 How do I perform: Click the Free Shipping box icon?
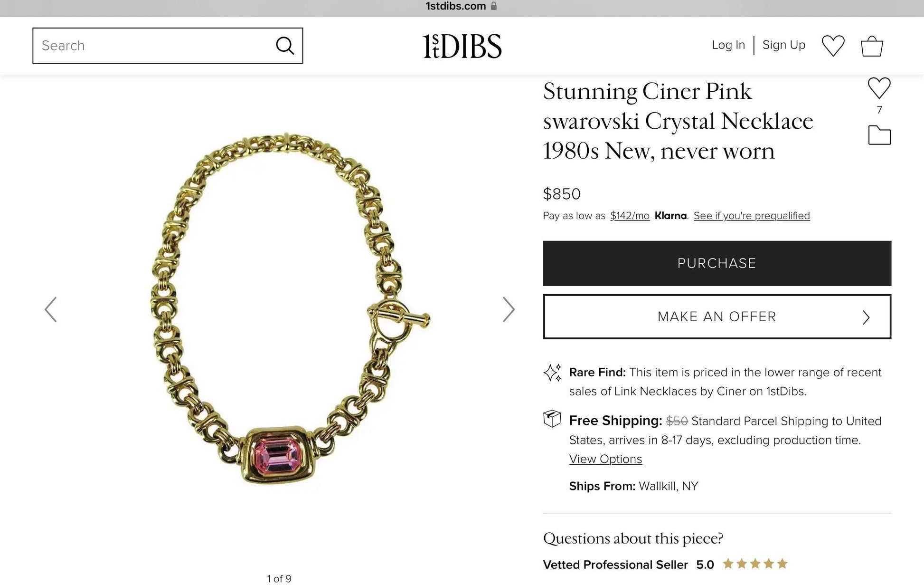tap(552, 419)
